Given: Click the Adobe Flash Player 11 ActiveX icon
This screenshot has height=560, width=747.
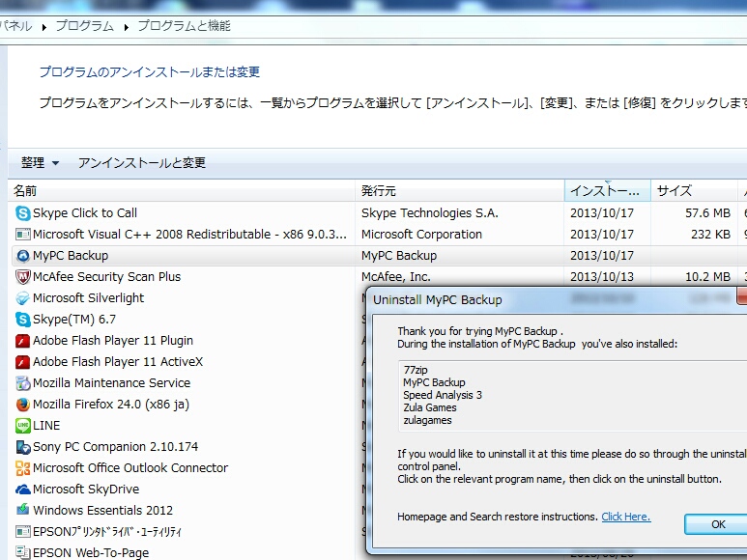Looking at the screenshot, I should tap(23, 362).
